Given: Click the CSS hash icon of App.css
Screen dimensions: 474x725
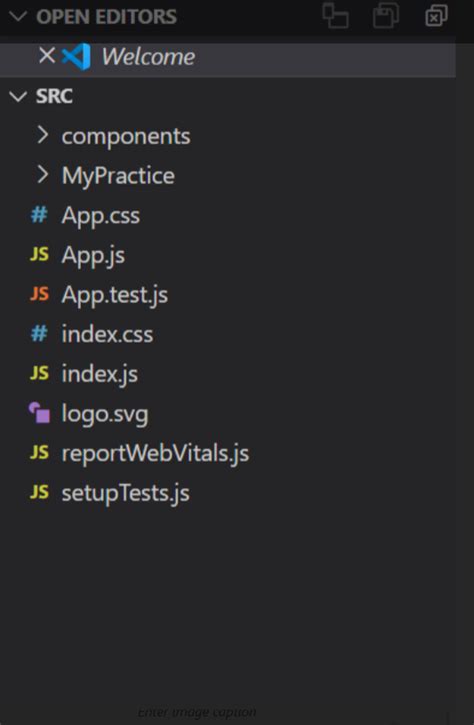Looking at the screenshot, I should (39, 215).
